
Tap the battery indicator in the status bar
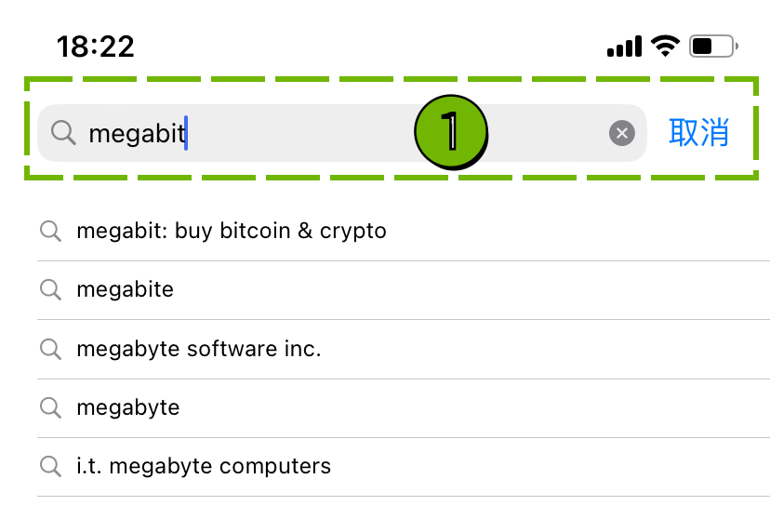(713, 47)
